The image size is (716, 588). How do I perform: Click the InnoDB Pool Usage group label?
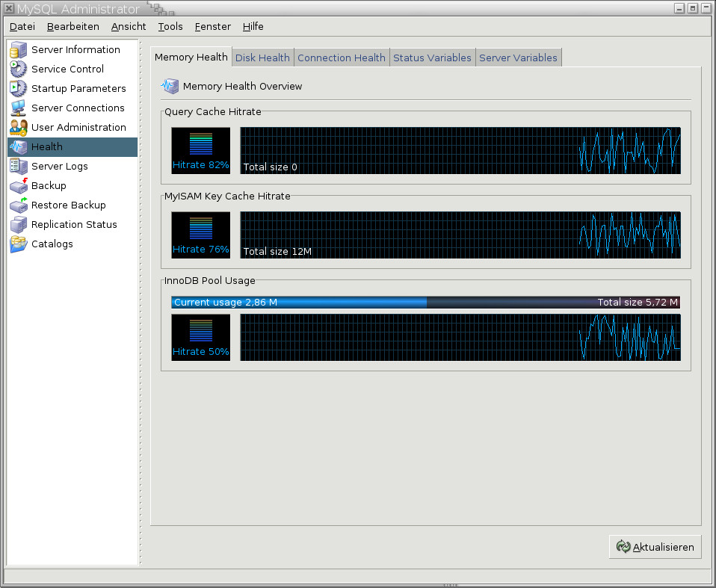210,281
